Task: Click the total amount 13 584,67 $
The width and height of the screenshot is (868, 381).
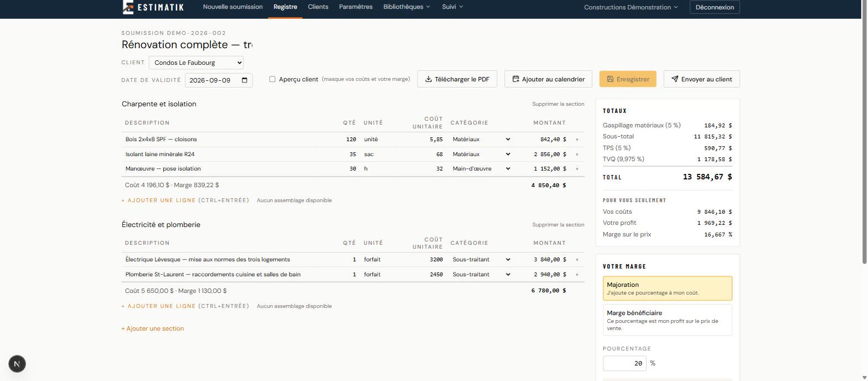Action: pyautogui.click(x=707, y=177)
